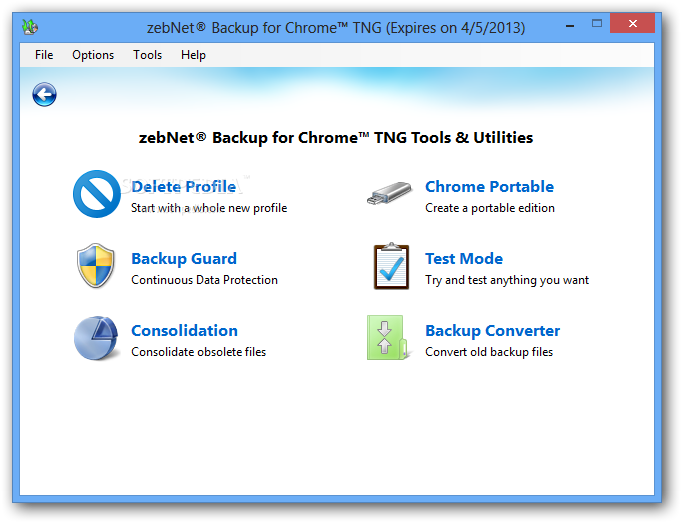Open the Options menu
This screenshot has width=682, height=523.
tap(93, 55)
